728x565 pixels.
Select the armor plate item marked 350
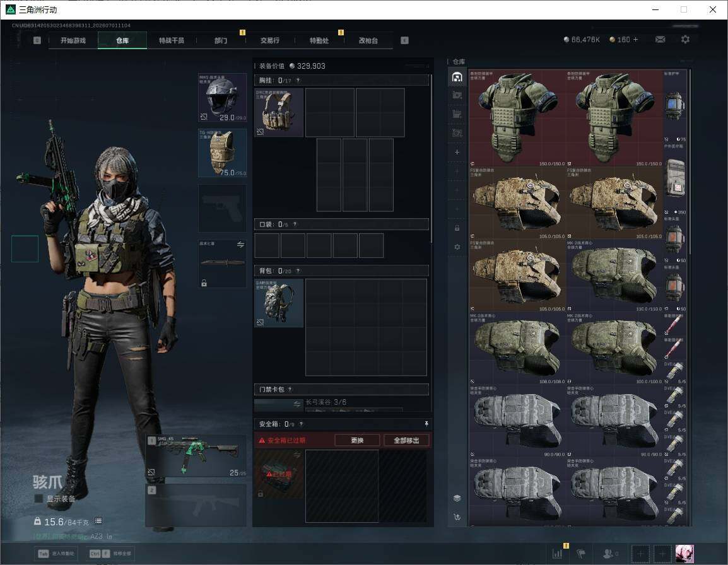(675, 178)
